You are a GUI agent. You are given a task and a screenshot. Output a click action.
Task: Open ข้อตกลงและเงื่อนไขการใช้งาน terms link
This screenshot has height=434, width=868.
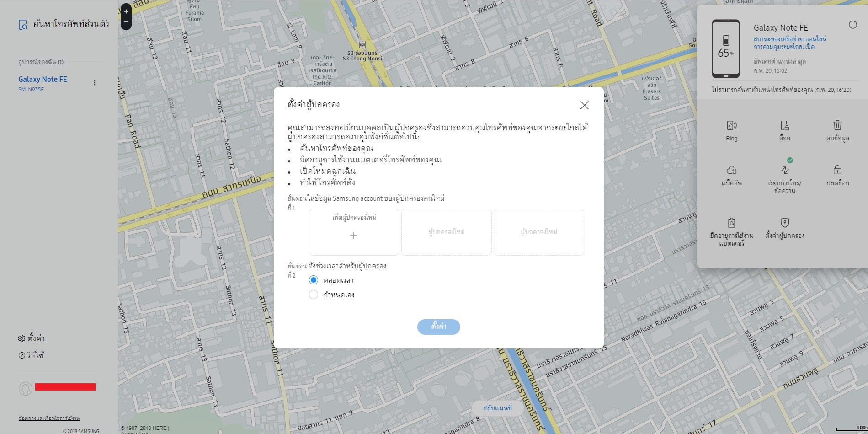[x=49, y=418]
